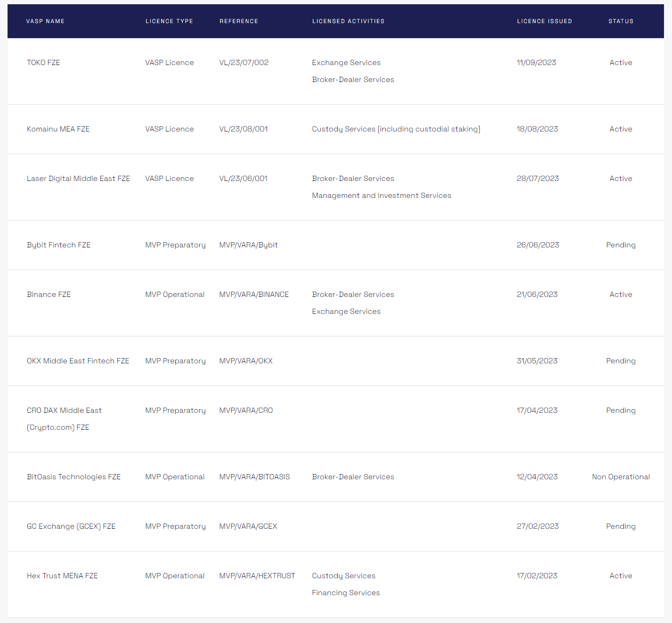Select Laser Digital Middle East FZE
Screen dimensions: 672x623
[78, 179]
